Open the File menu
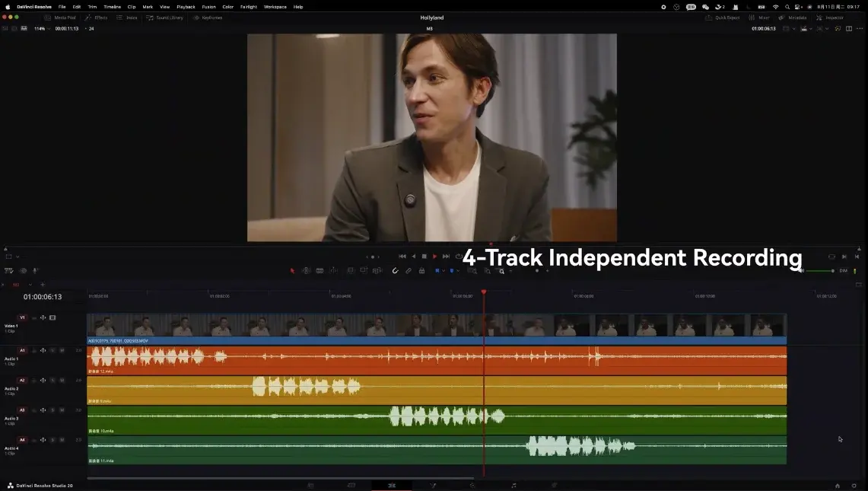This screenshot has height=491, width=868. [x=62, y=7]
